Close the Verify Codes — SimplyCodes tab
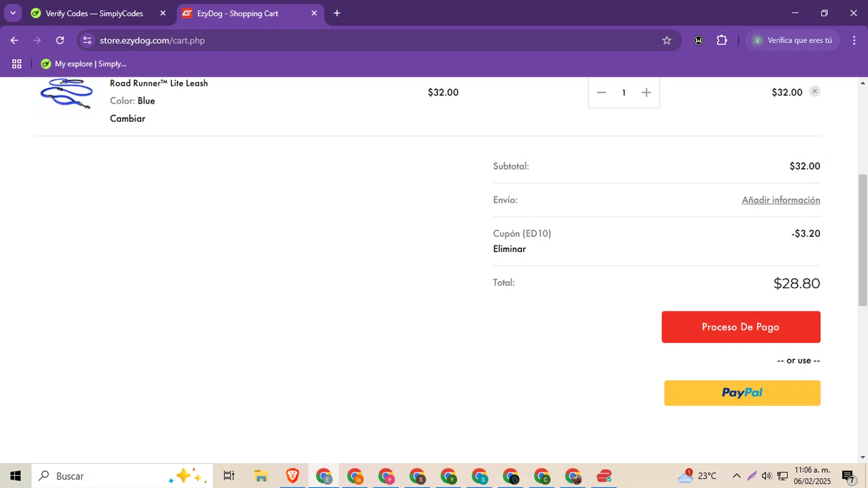 [x=163, y=13]
